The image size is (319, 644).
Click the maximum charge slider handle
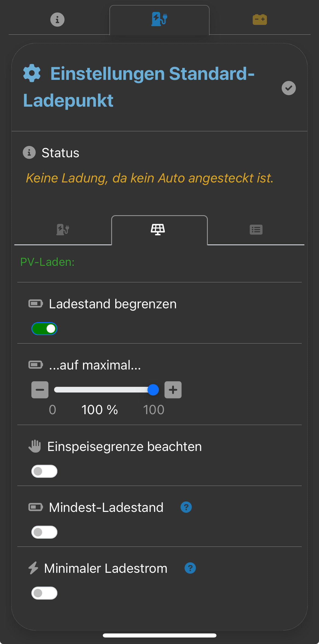pos(153,390)
